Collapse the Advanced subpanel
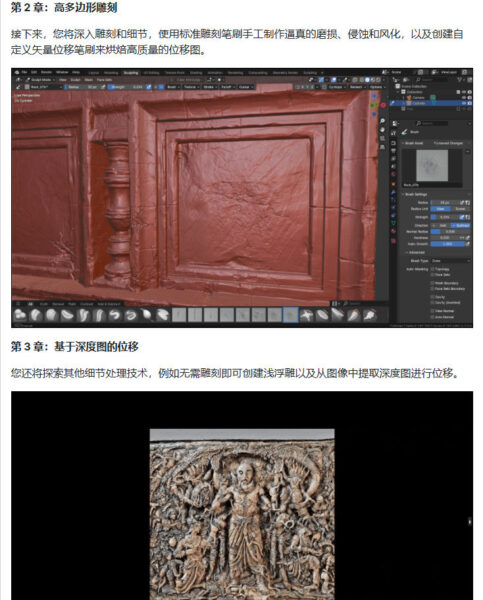Viewport: 483px width, 600px height. (416, 253)
